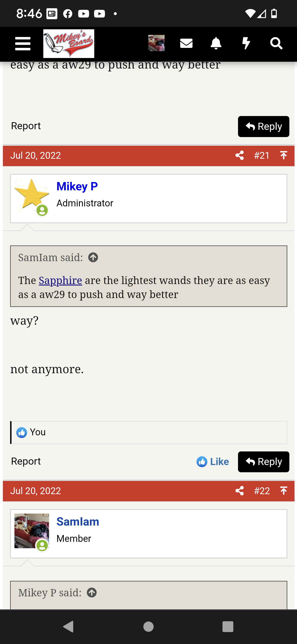The height and width of the screenshot is (644, 297).
Task: Open the envelope inbox icon
Action: point(186,44)
